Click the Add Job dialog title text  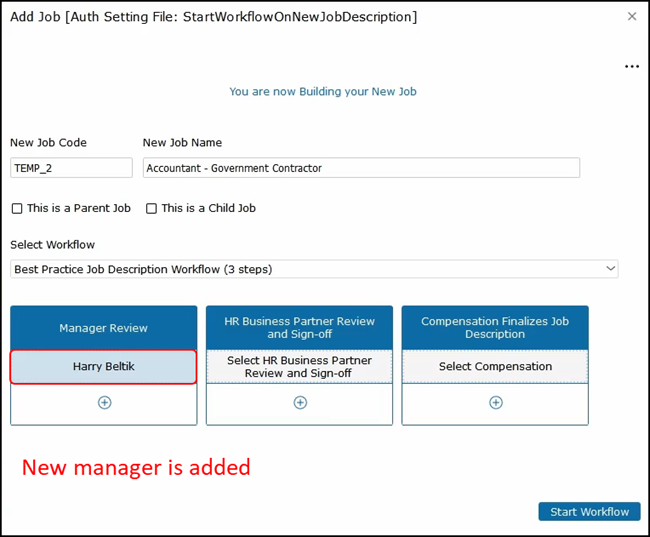pos(213,17)
